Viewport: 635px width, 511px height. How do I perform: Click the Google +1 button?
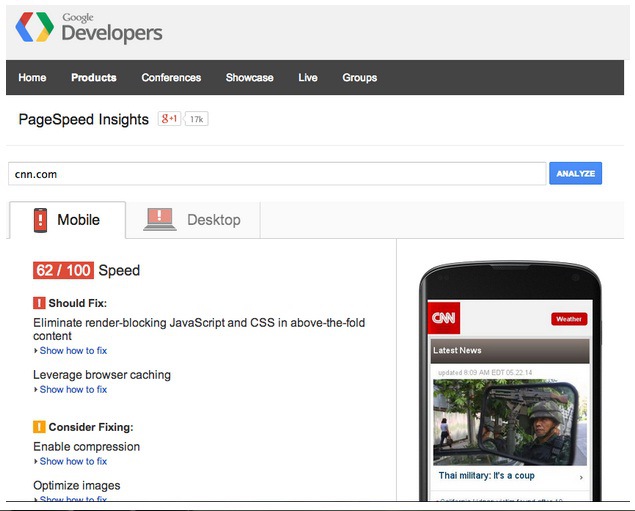point(169,119)
